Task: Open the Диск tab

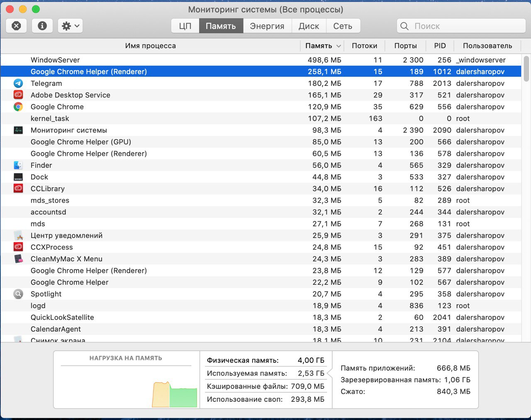Action: pos(309,26)
